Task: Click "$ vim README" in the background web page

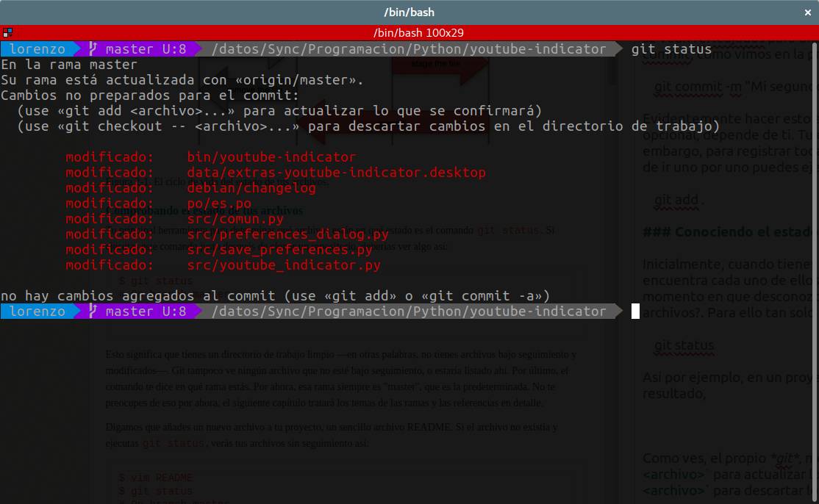Action: coord(155,478)
